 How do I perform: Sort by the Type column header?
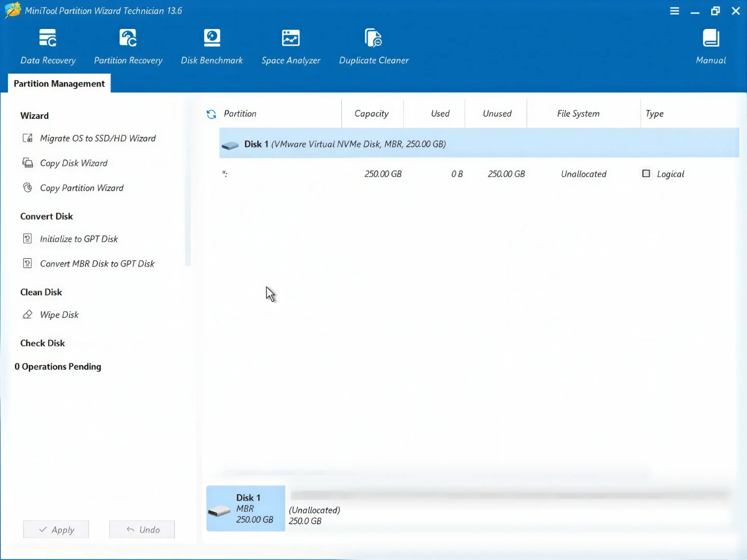[655, 114]
